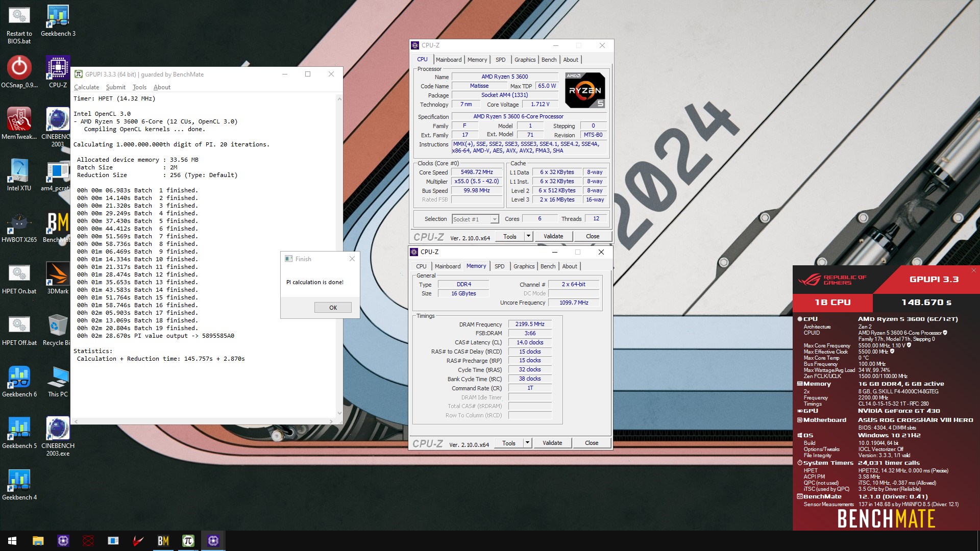Click Close button in bottom CPU-Z window
Screen dimensions: 980x551
[592, 443]
